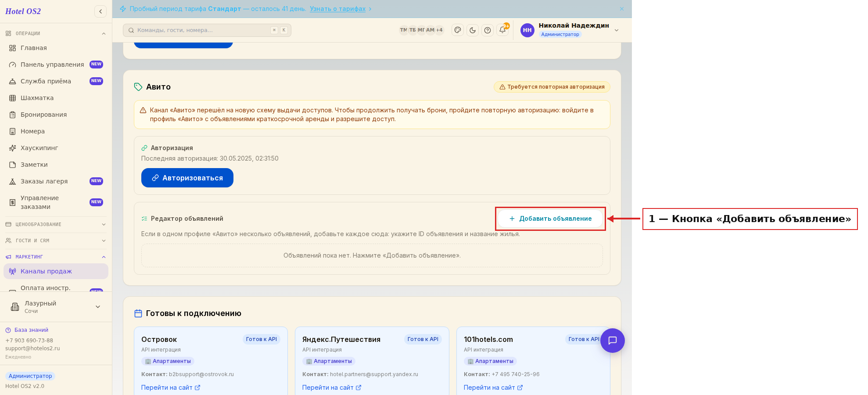Open the Николай Надеждин profile menu chevron

617,30
